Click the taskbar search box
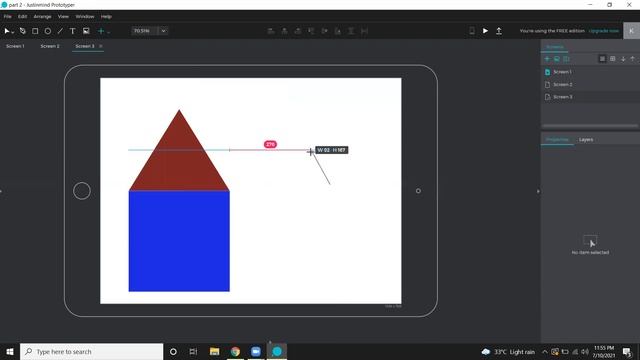The image size is (640, 360). point(91,351)
